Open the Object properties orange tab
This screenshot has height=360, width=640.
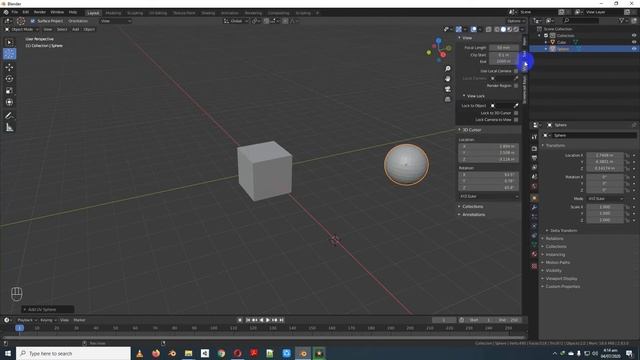(534, 198)
